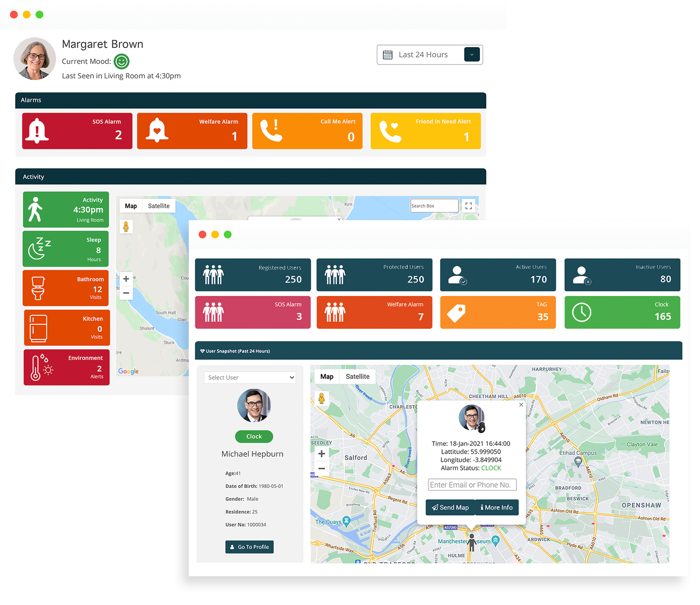Click the Friend In Need phone icon
Image resolution: width=700 pixels, height=605 pixels.
(x=390, y=131)
